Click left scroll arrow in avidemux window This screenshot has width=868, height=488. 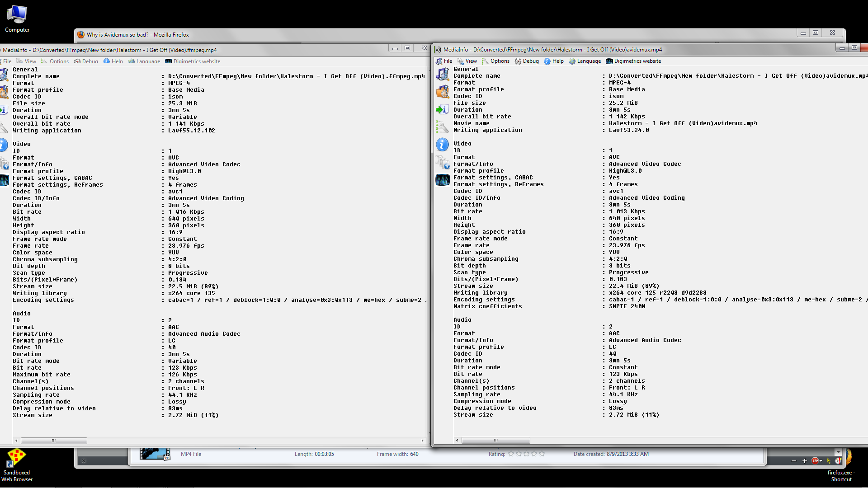[x=457, y=440]
